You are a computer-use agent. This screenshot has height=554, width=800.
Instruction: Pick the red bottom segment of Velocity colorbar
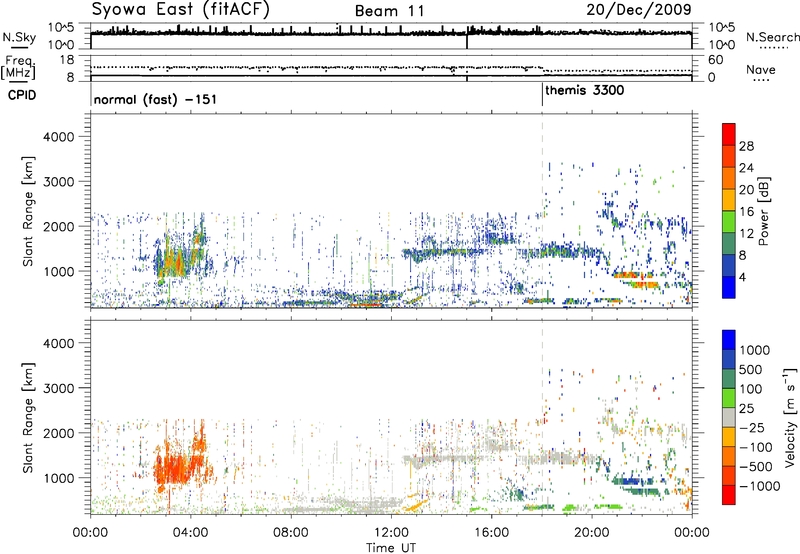(729, 495)
